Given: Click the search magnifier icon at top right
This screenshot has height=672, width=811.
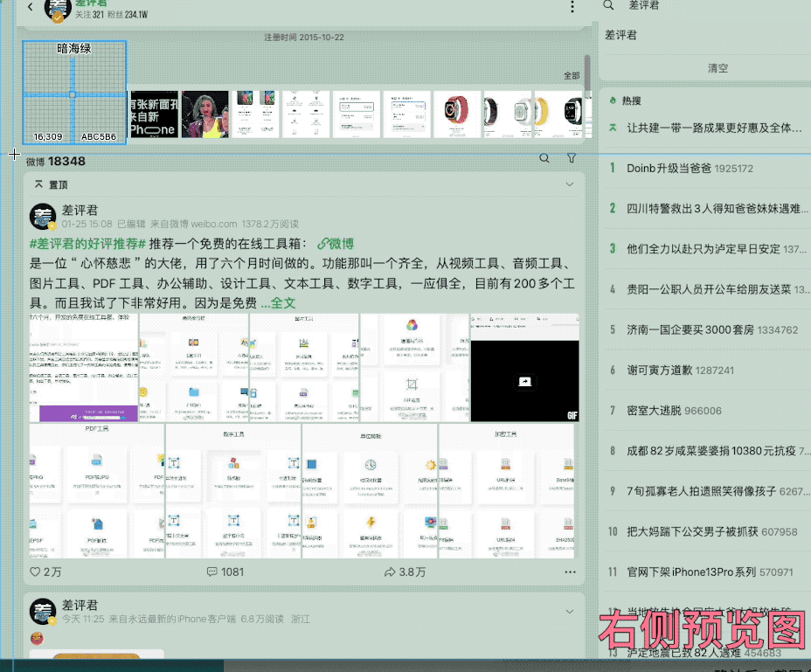Looking at the screenshot, I should 609,5.
